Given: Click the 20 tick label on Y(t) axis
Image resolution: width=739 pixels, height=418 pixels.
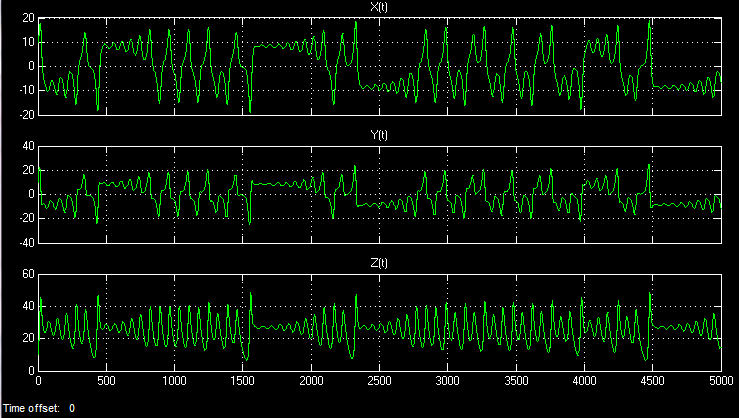Looking at the screenshot, I should 28,170.
